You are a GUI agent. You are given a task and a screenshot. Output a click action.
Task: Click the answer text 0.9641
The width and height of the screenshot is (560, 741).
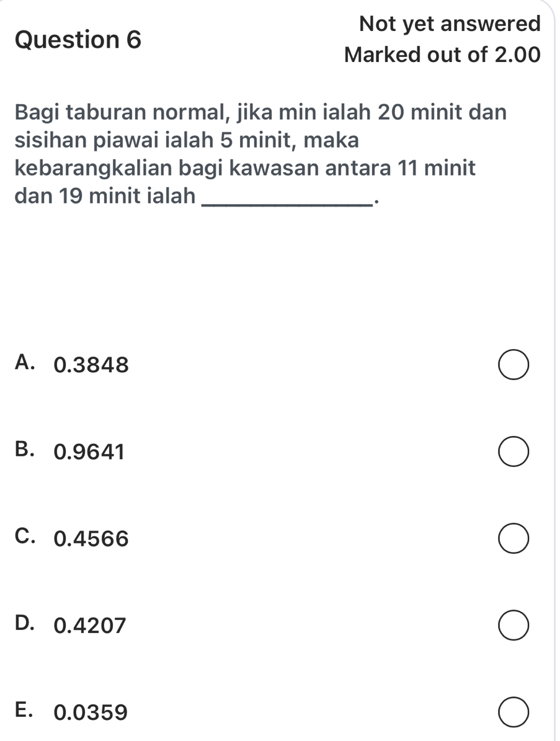[x=89, y=452]
